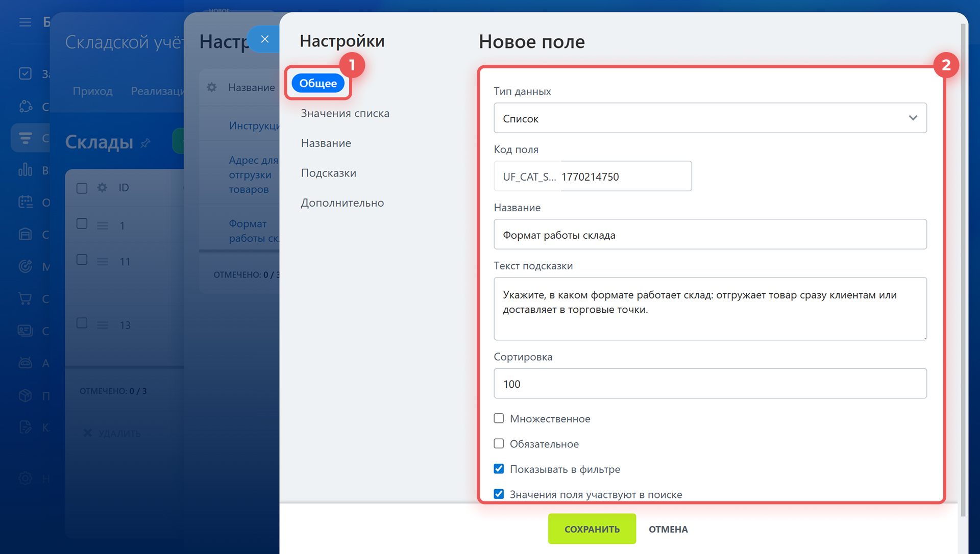Click the hamburger menu icon
Image resolution: width=980 pixels, height=554 pixels.
pyautogui.click(x=25, y=22)
